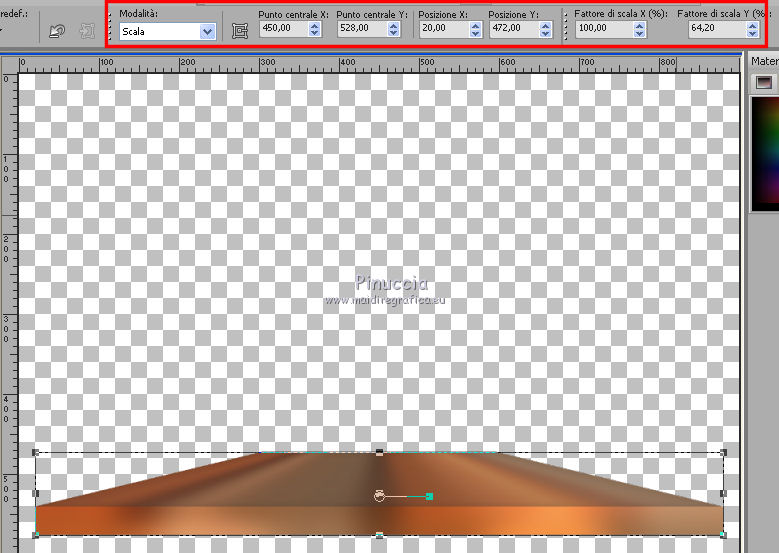Increase Fattore di scala X value
779x553 pixels.
pyautogui.click(x=639, y=25)
